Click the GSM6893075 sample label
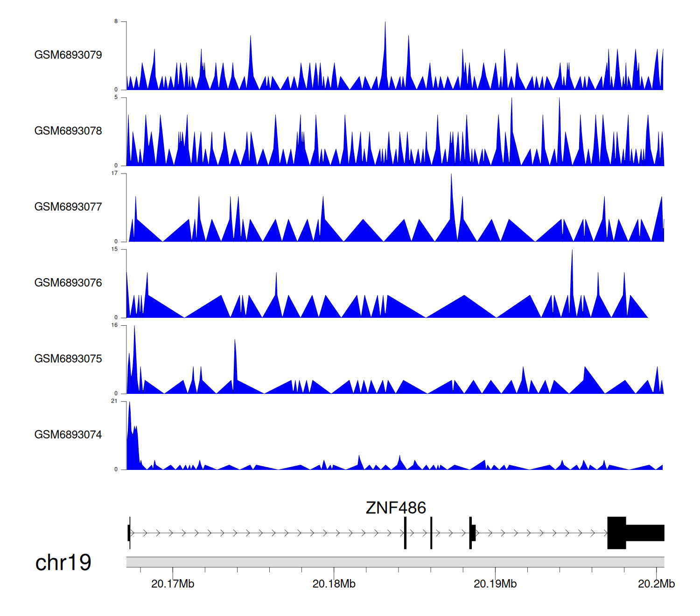700x616 pixels. click(x=68, y=359)
